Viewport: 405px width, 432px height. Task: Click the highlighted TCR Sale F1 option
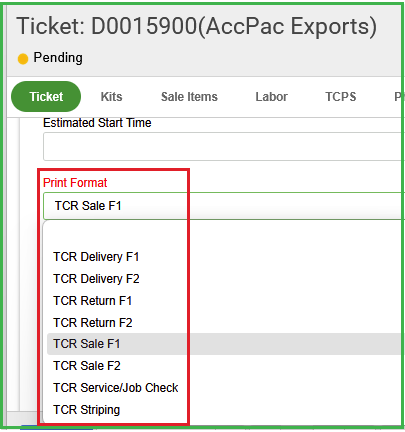(x=224, y=344)
